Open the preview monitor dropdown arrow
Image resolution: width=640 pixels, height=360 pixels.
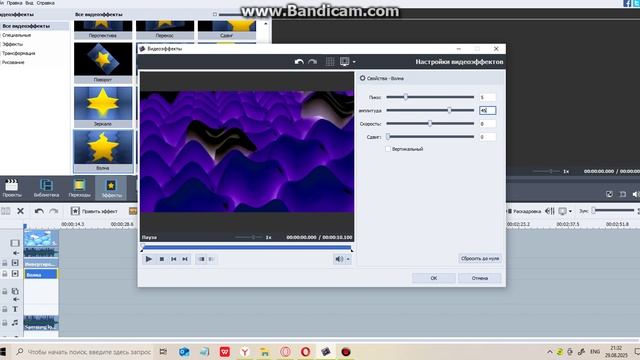point(354,62)
